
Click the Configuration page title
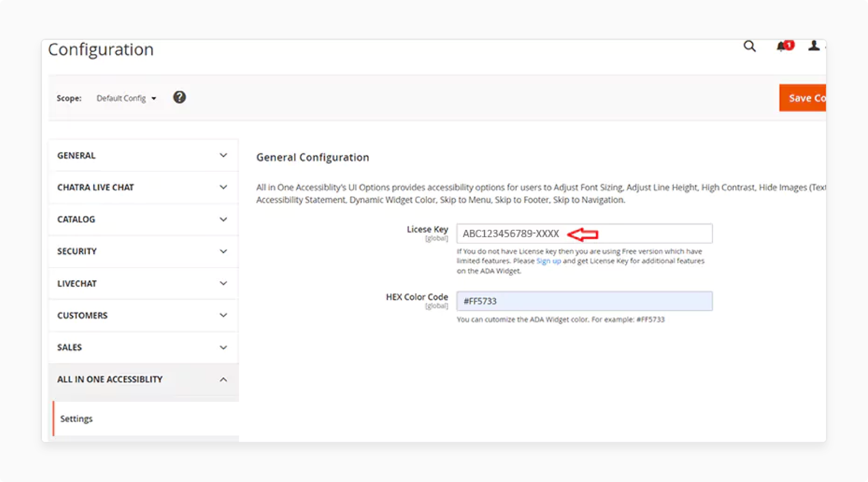pos(101,50)
